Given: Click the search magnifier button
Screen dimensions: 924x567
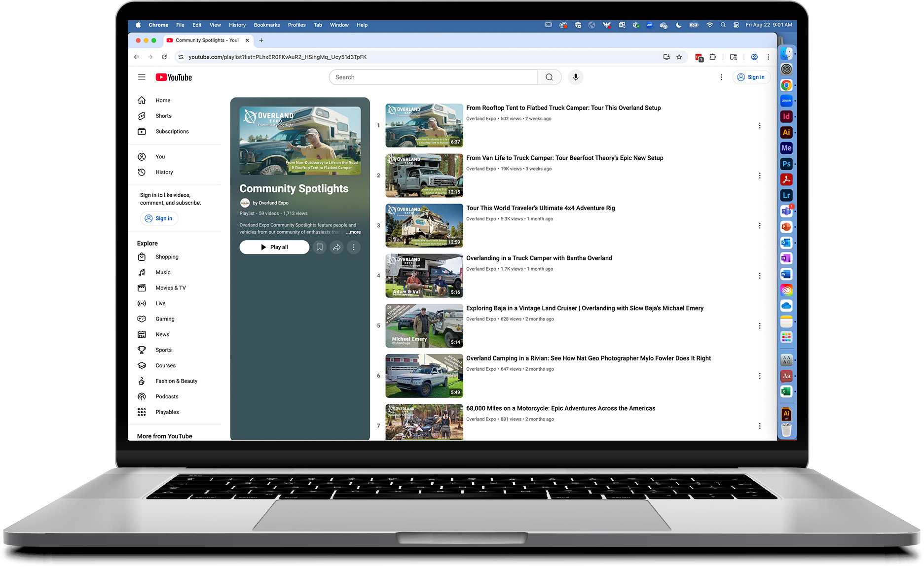Looking at the screenshot, I should [x=549, y=77].
